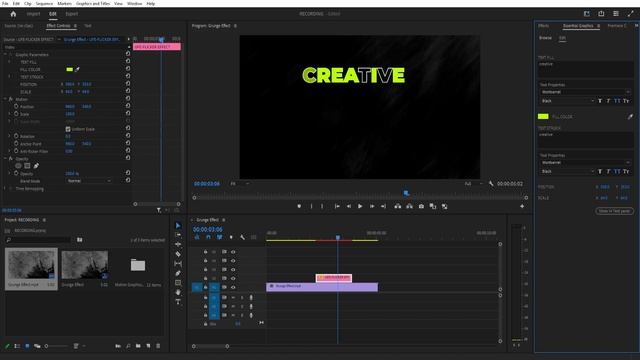The width and height of the screenshot is (640, 360).
Task: Switch to the Effects panel tab
Action: [543, 26]
